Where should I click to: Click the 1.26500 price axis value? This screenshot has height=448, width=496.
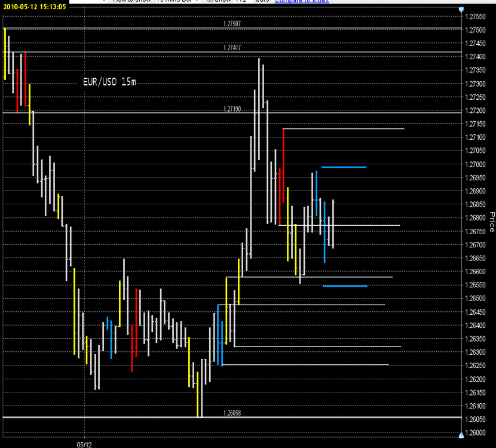pyautogui.click(x=475, y=299)
